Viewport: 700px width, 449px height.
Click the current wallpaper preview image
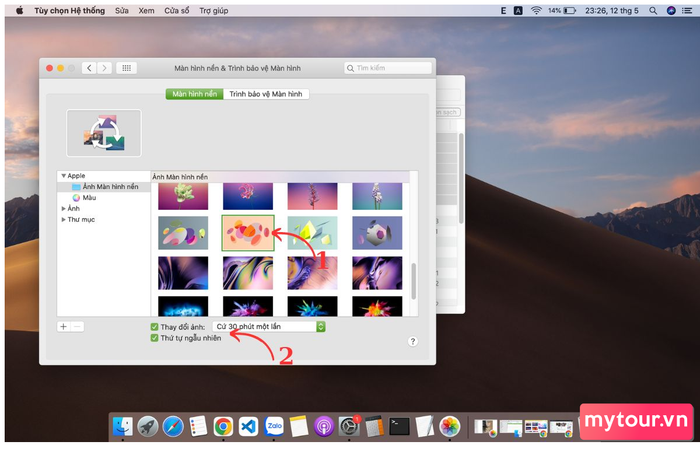click(104, 133)
